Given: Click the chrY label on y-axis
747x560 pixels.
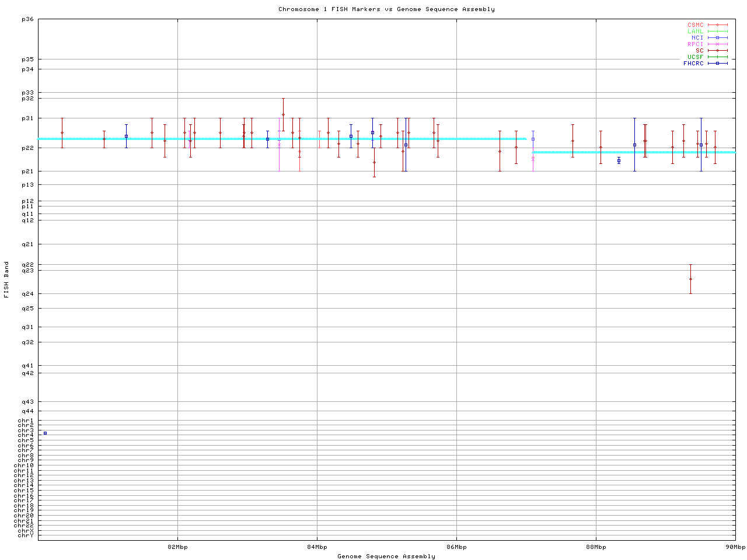Looking at the screenshot, I should coord(26,535).
